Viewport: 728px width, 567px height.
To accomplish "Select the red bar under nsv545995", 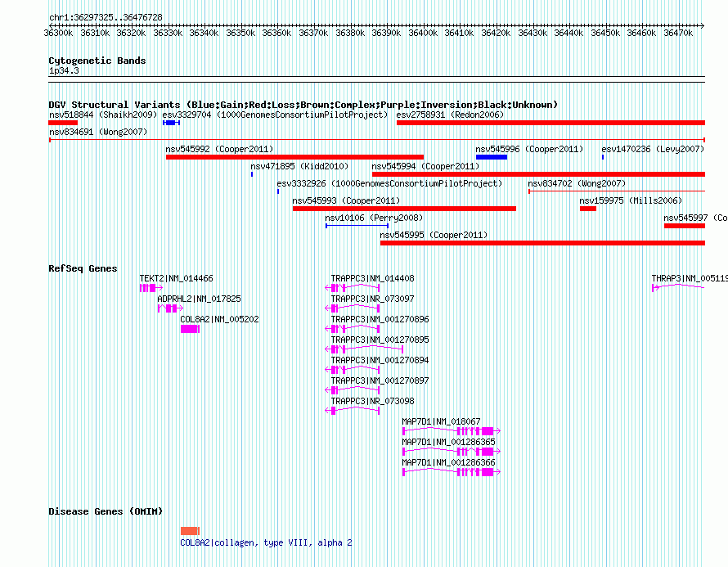I will click(543, 243).
